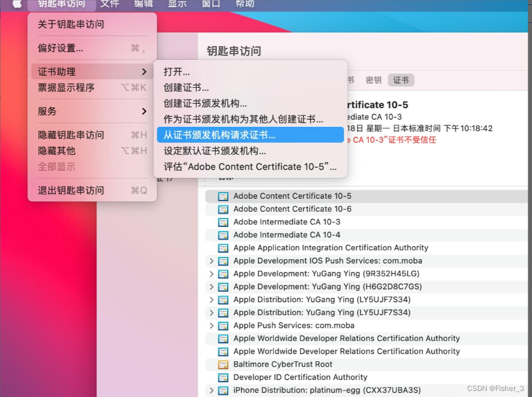Image resolution: width=532 pixels, height=397 pixels.
Task: Expand Apple Development IOS Push Services row
Action: pyautogui.click(x=211, y=261)
